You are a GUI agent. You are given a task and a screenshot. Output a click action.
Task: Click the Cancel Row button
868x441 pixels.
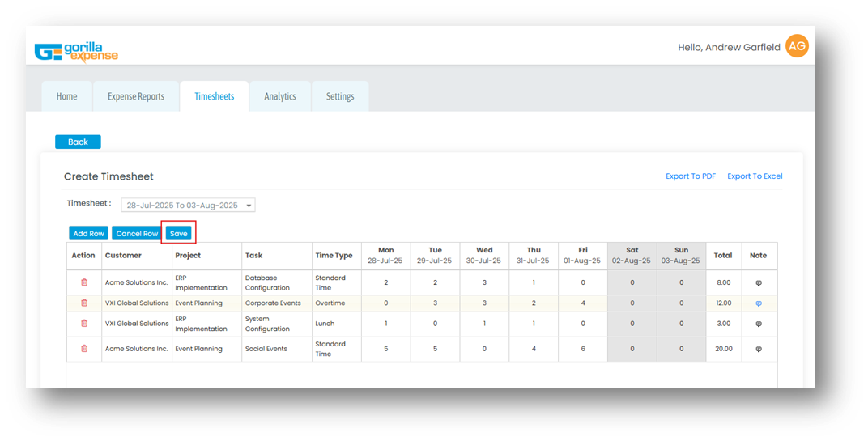pyautogui.click(x=138, y=234)
